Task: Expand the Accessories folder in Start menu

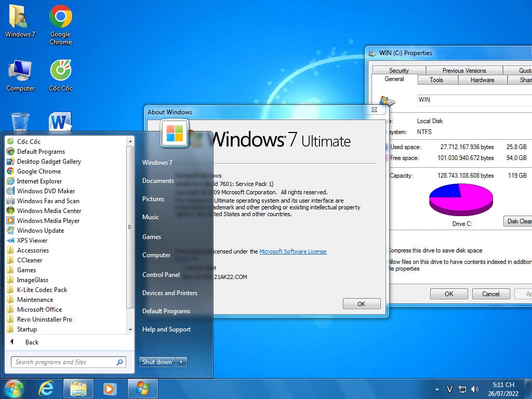Action: [33, 250]
